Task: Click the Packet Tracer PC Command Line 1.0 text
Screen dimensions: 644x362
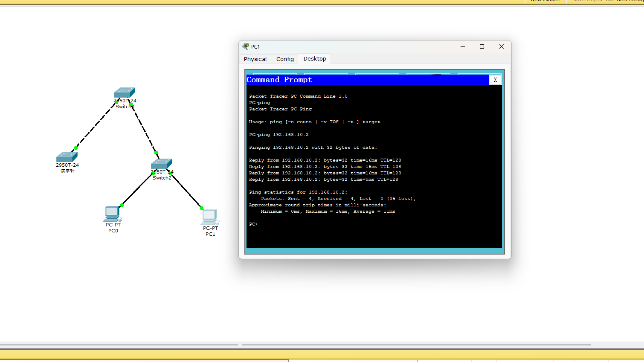Action: coord(298,96)
